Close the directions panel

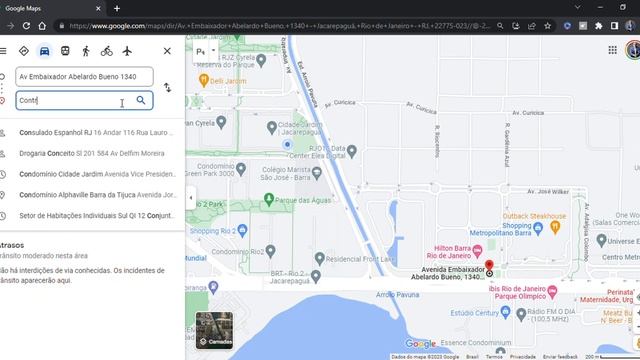tap(167, 51)
